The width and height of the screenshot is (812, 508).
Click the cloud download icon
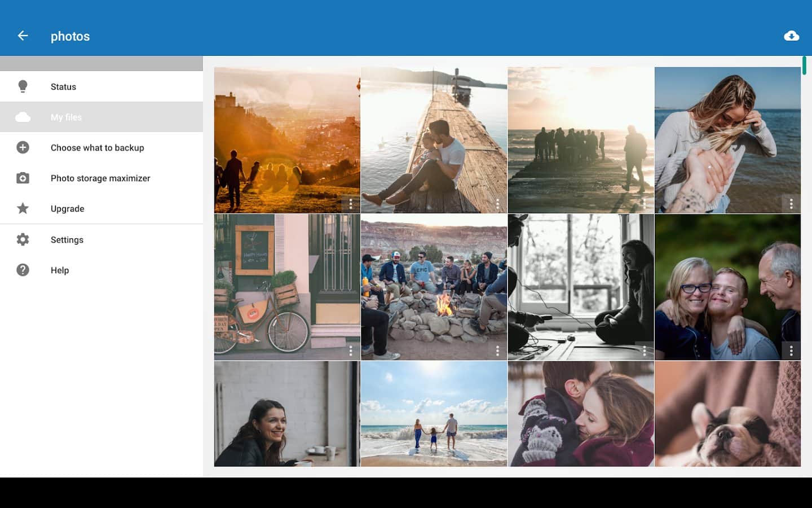click(x=791, y=36)
